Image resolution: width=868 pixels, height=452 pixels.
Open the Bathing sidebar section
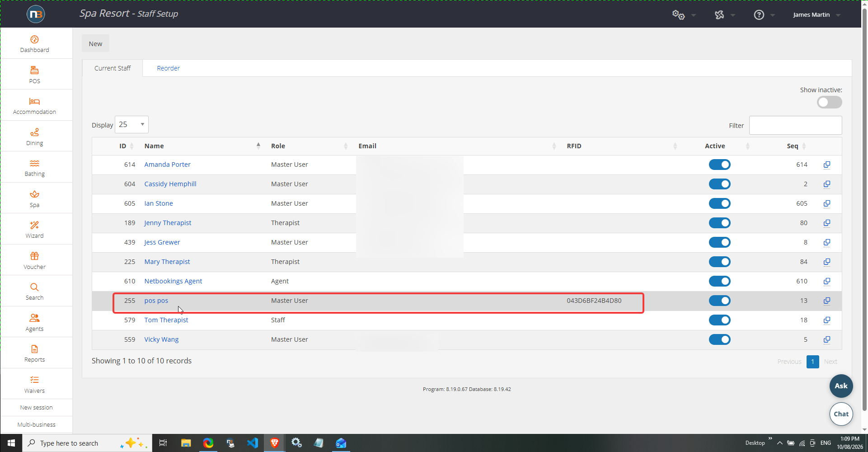35,168
